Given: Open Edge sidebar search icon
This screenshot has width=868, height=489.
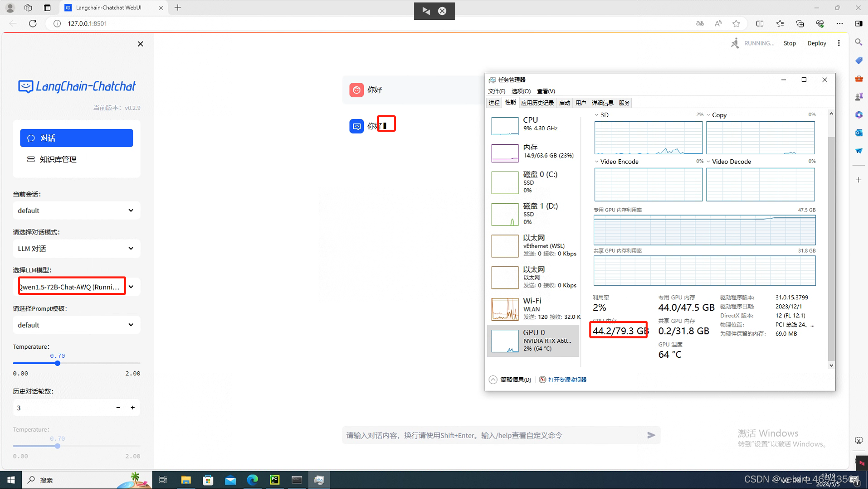Looking at the screenshot, I should click(x=859, y=42).
